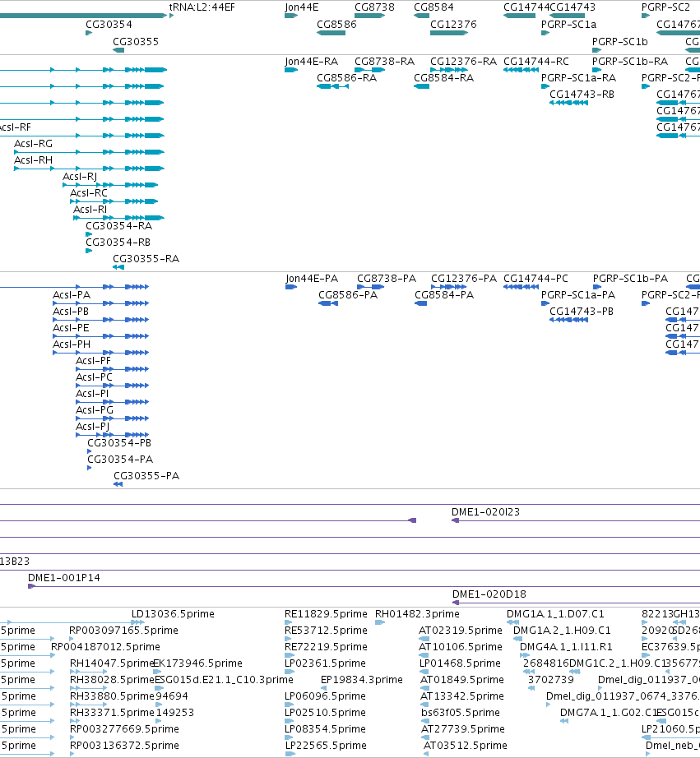Open the CG12376 gene label
This screenshot has height=758, width=700.
click(x=453, y=24)
